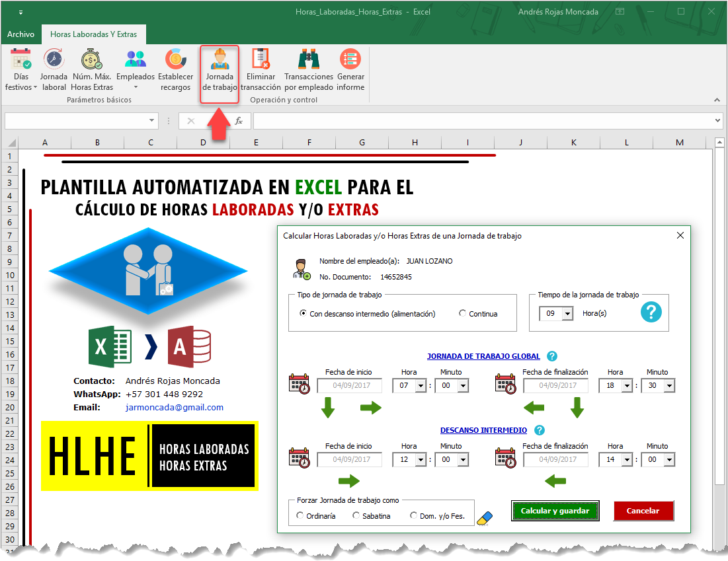Click green down arrow under global end hour

pyautogui.click(x=577, y=408)
